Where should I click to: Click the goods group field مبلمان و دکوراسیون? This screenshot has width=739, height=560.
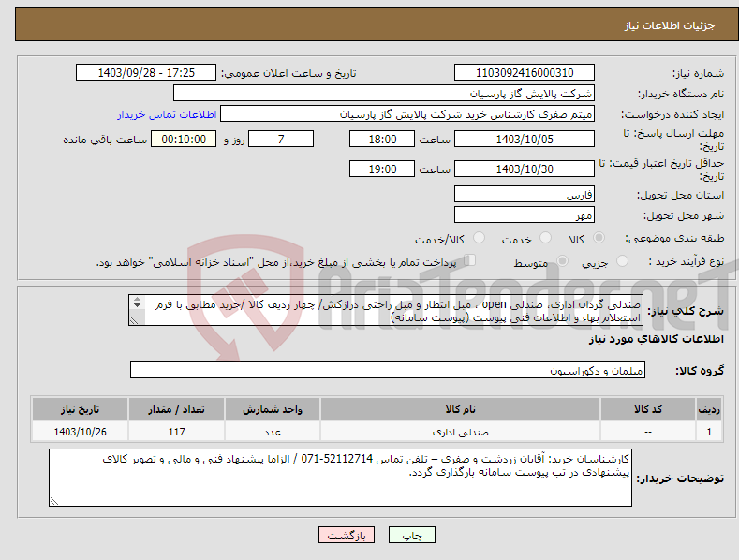coord(388,370)
